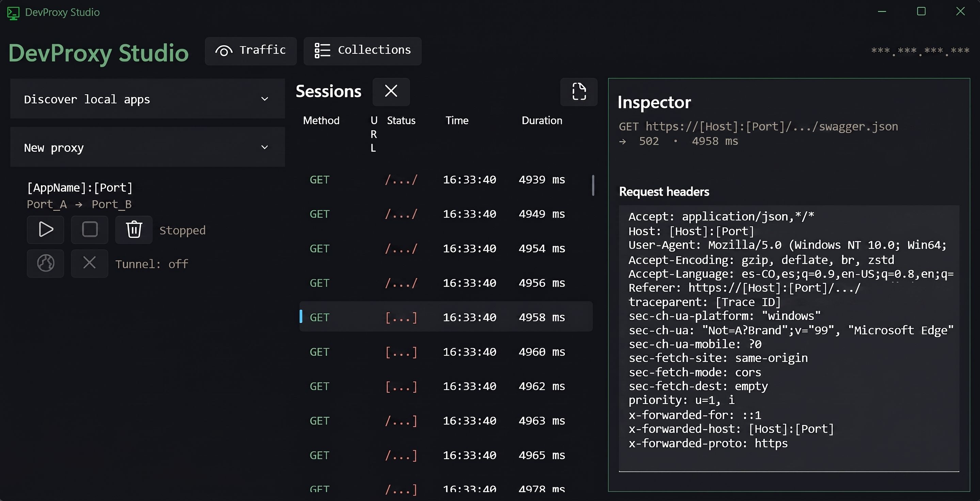Open tunnel with the globe icon
Viewport: 980px width, 501px height.
pos(46,263)
